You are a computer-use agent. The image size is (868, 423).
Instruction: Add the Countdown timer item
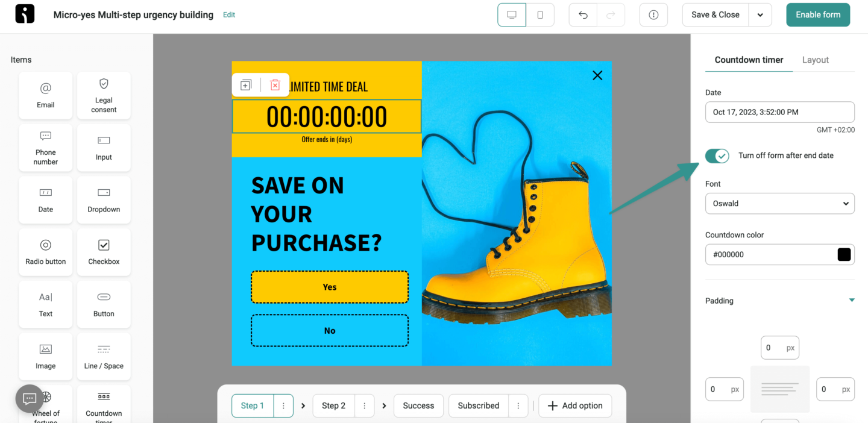coord(104,405)
